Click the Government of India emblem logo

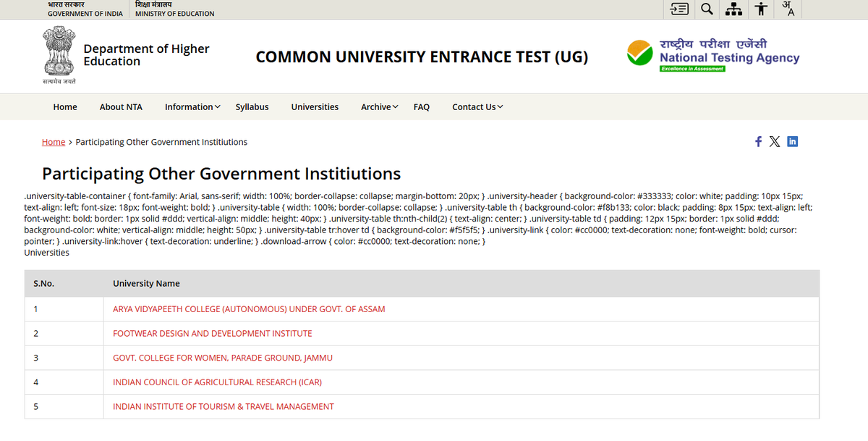click(59, 55)
